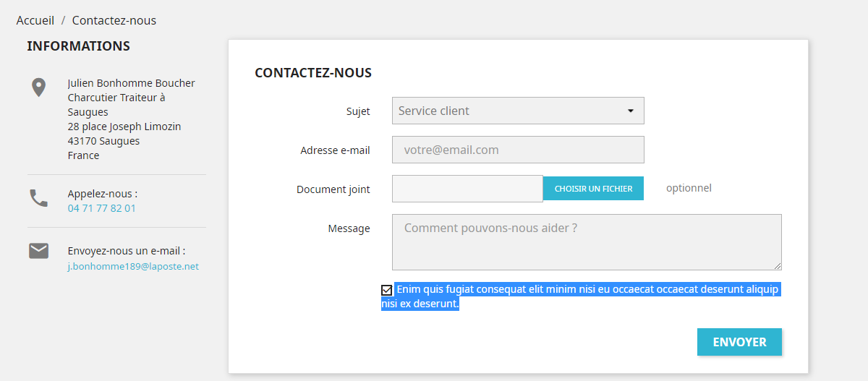Click the Julien Bonhomme address text block
Image resolution: width=868 pixels, height=381 pixels.
(x=132, y=119)
